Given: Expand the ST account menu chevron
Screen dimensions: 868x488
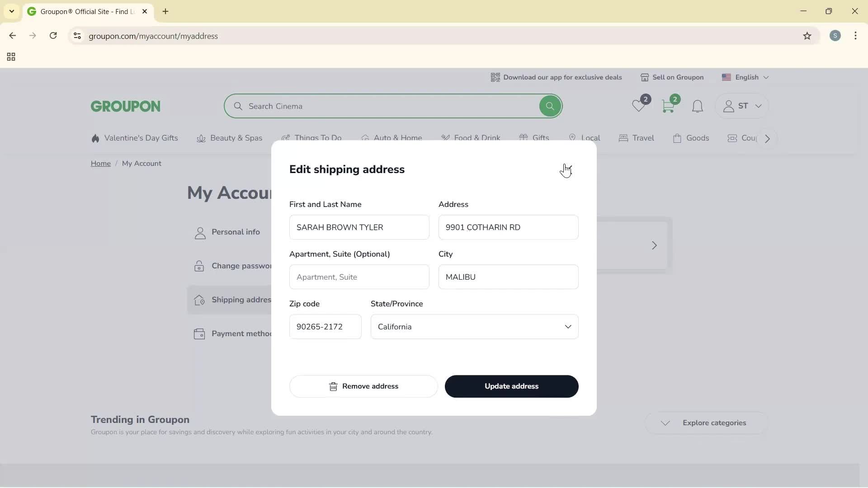Looking at the screenshot, I should (759, 106).
